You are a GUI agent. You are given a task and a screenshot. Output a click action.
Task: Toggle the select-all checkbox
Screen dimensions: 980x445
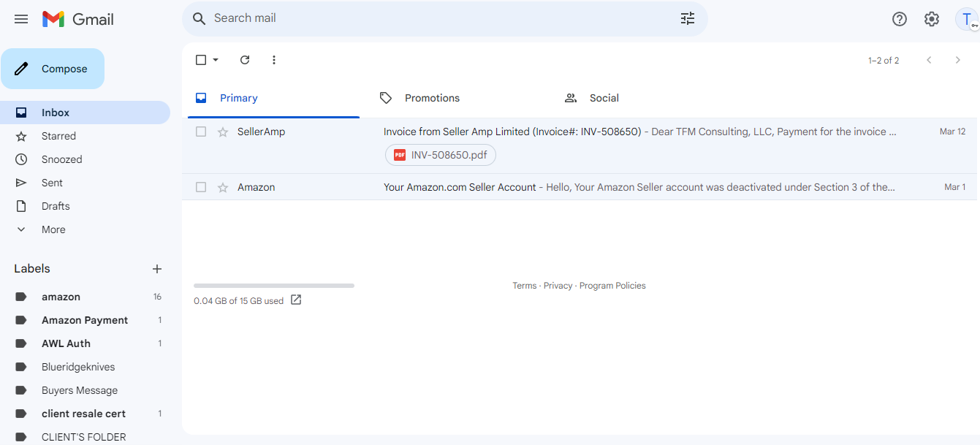pos(201,60)
